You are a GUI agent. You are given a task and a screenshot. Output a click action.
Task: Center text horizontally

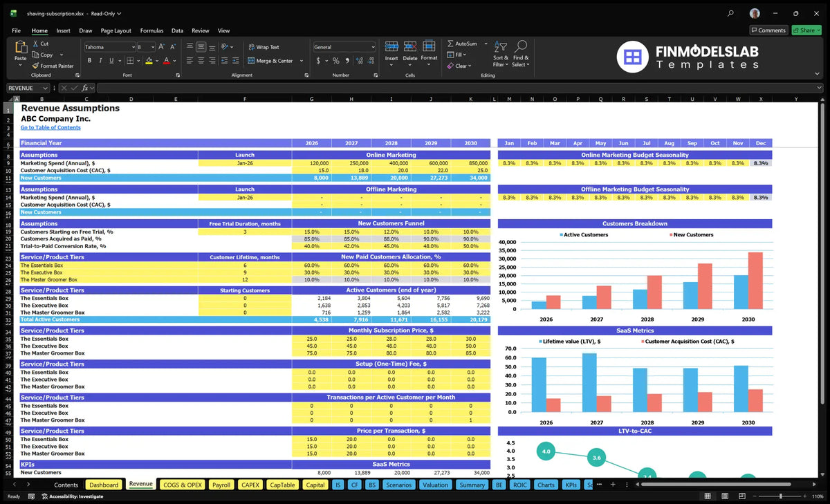point(201,61)
